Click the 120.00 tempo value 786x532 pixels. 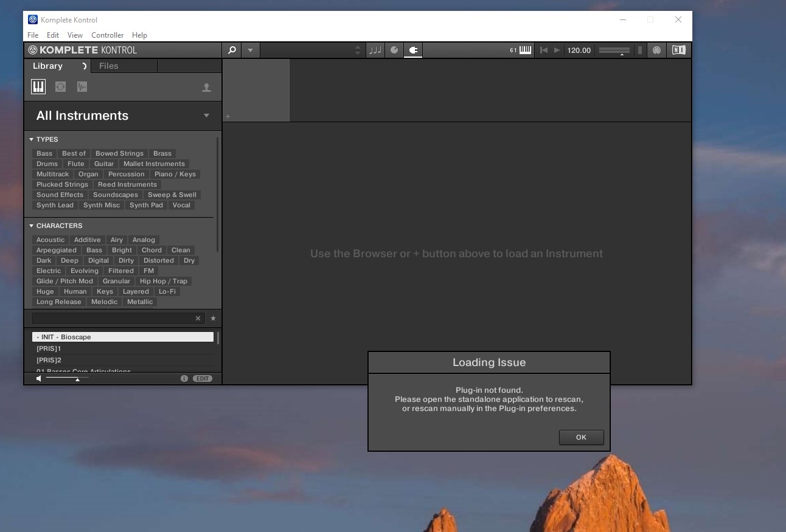tap(579, 50)
